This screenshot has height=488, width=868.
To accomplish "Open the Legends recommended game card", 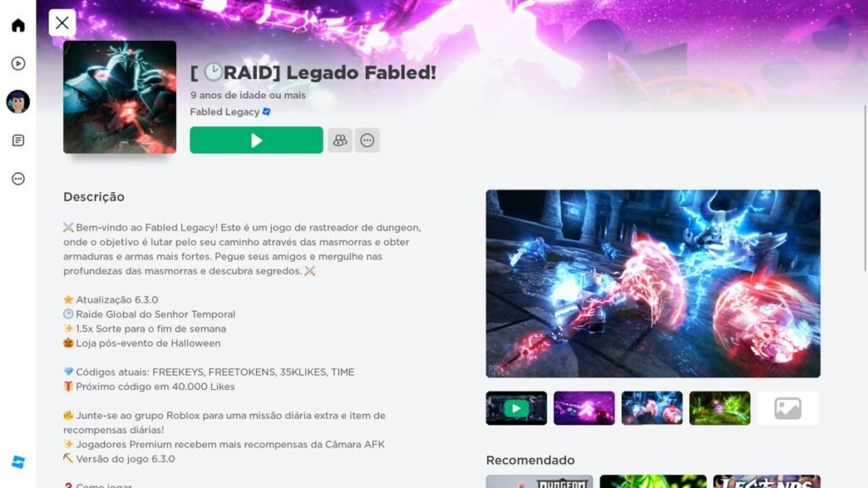I will (766, 481).
